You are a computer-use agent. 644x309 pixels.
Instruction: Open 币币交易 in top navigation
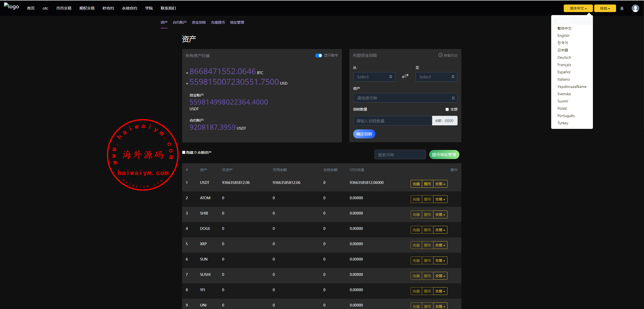coord(64,8)
